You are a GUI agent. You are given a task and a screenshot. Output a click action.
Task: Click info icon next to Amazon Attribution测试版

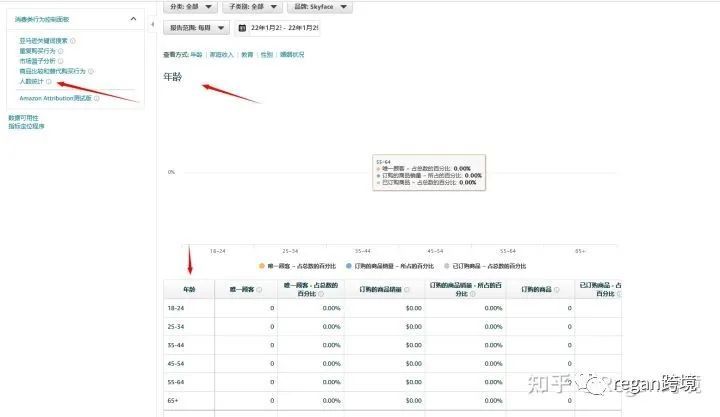click(x=96, y=98)
